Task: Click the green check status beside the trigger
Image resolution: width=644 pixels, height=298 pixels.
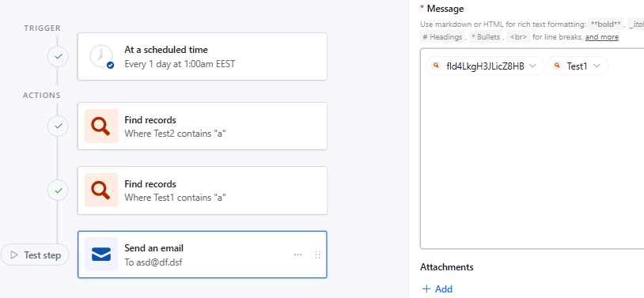Action: 59,56
